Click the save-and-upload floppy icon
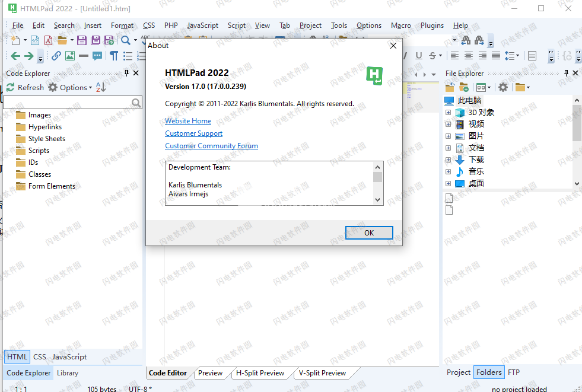This screenshot has height=392, width=582. point(109,40)
